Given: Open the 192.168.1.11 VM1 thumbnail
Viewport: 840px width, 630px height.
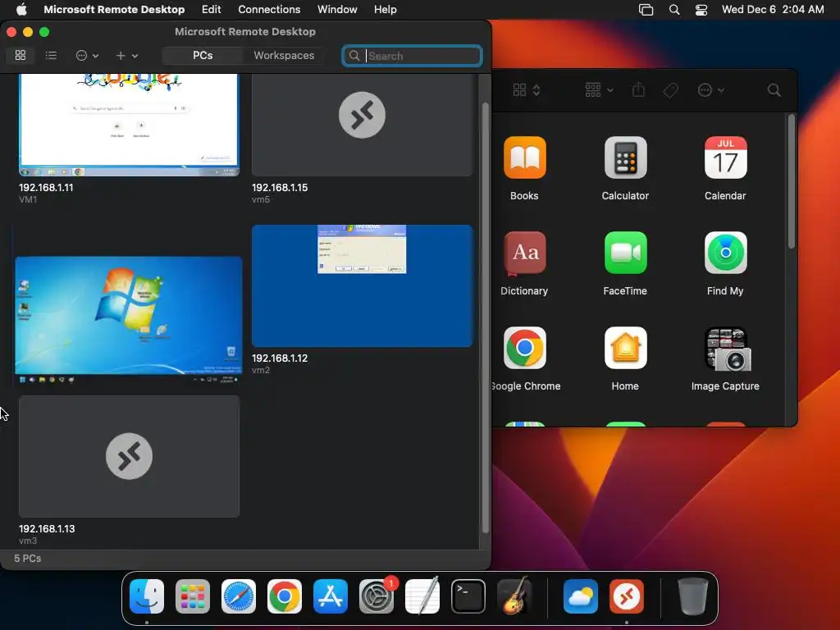Looking at the screenshot, I should pyautogui.click(x=129, y=125).
